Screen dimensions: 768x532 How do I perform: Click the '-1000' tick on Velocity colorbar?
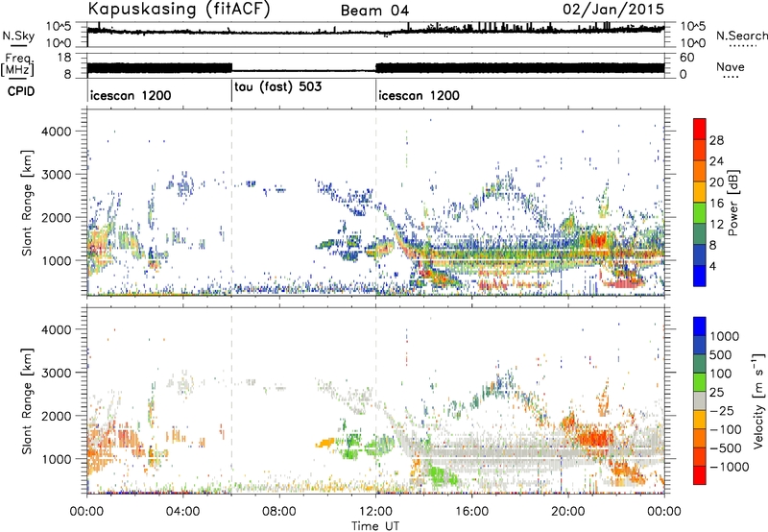coord(729,467)
